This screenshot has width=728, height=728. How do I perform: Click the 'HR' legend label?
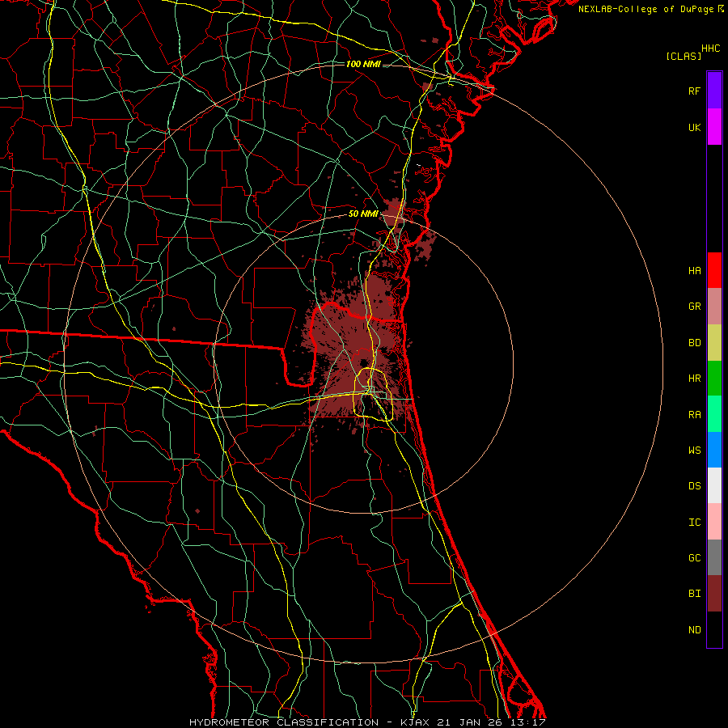click(x=694, y=379)
